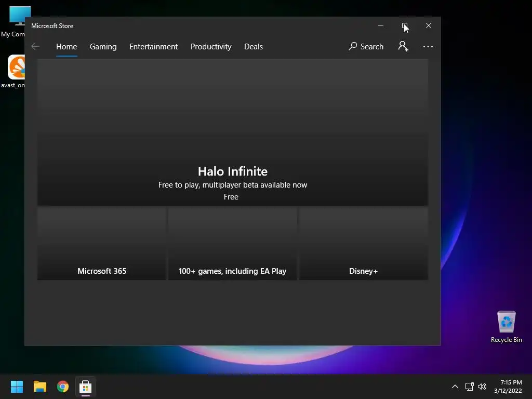This screenshot has width=532, height=399.
Task: Open the Halo Infinite featured banner
Action: click(232, 132)
